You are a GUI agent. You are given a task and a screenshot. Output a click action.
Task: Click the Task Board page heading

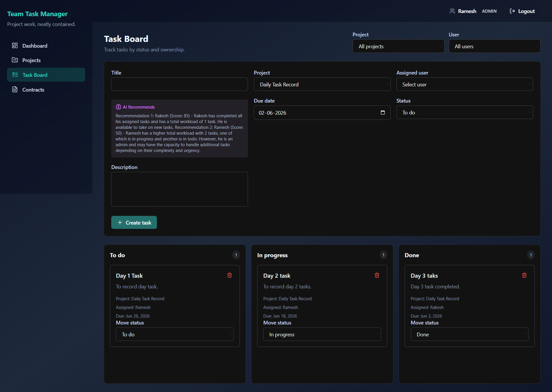click(x=126, y=39)
